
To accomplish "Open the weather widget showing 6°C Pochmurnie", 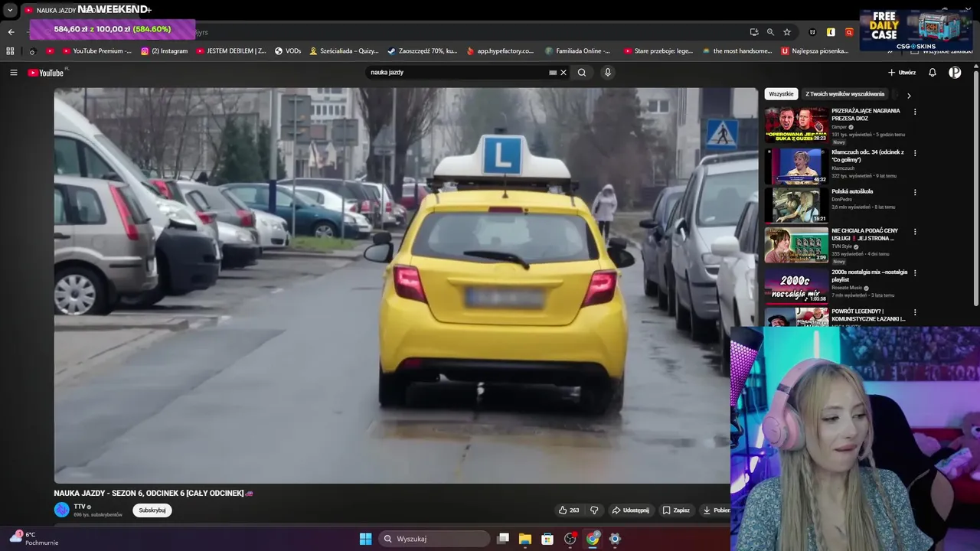I will tap(34, 539).
